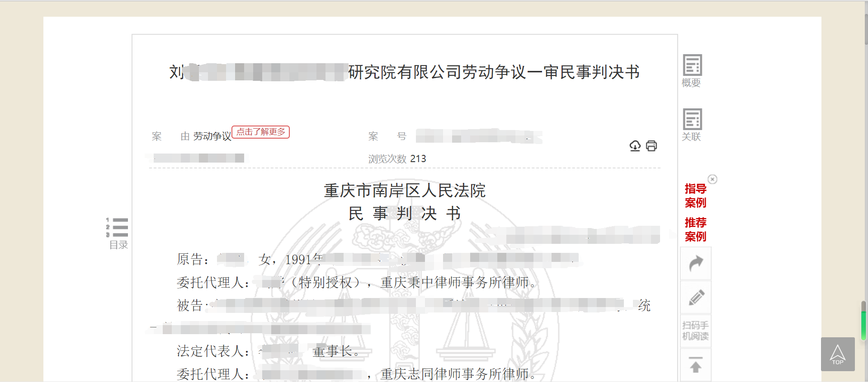Click the 劳动争议 case cause text
The height and width of the screenshot is (382, 868).
[212, 136]
